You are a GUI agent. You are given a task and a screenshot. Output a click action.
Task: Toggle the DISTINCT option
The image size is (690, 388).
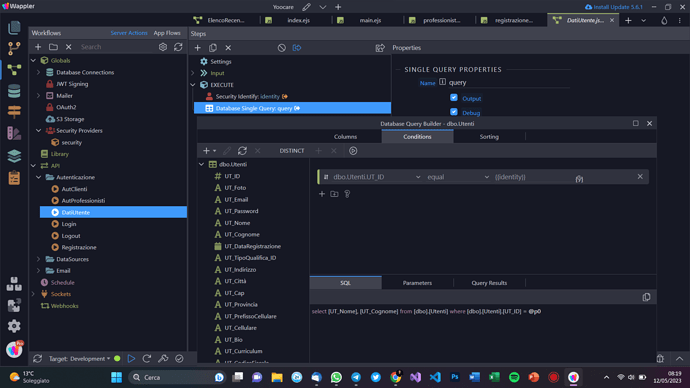[292, 151]
